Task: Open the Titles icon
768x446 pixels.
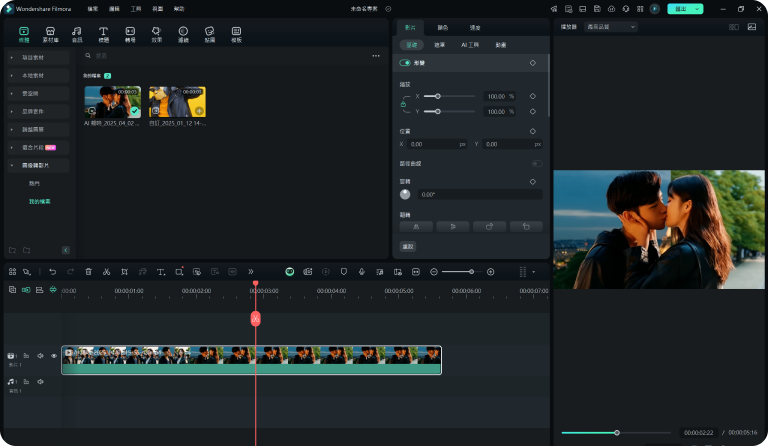Action: [103, 34]
